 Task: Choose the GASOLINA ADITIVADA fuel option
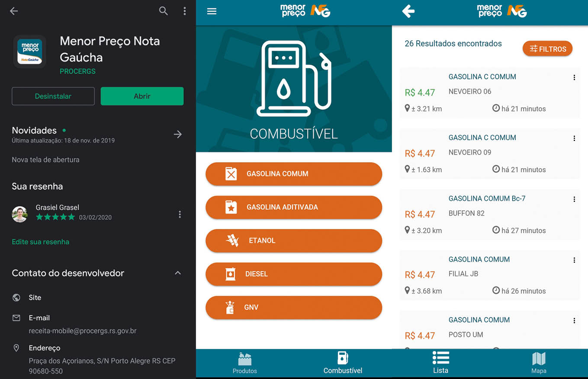(x=294, y=207)
